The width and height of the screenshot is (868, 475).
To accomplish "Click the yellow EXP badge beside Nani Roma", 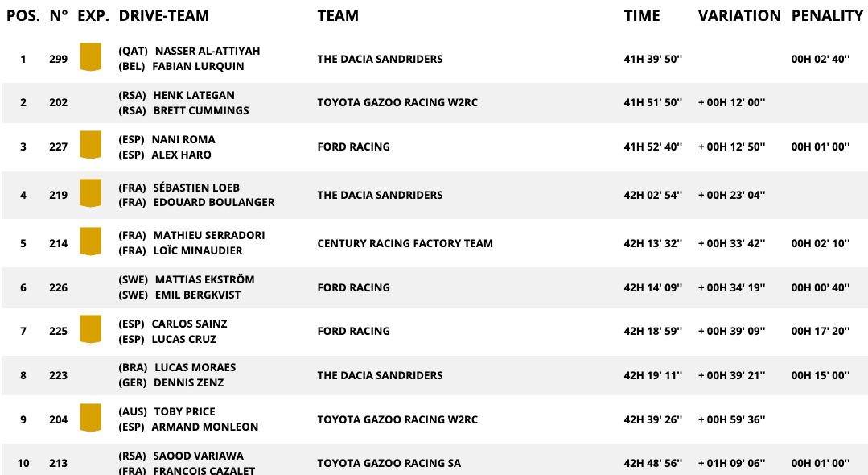I will pos(90,146).
